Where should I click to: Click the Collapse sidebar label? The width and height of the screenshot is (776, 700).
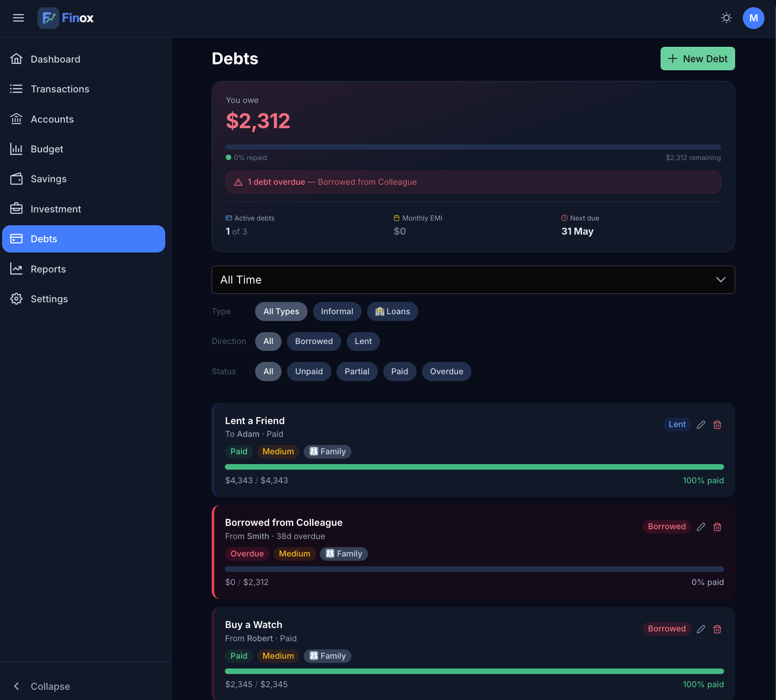pyautogui.click(x=50, y=686)
